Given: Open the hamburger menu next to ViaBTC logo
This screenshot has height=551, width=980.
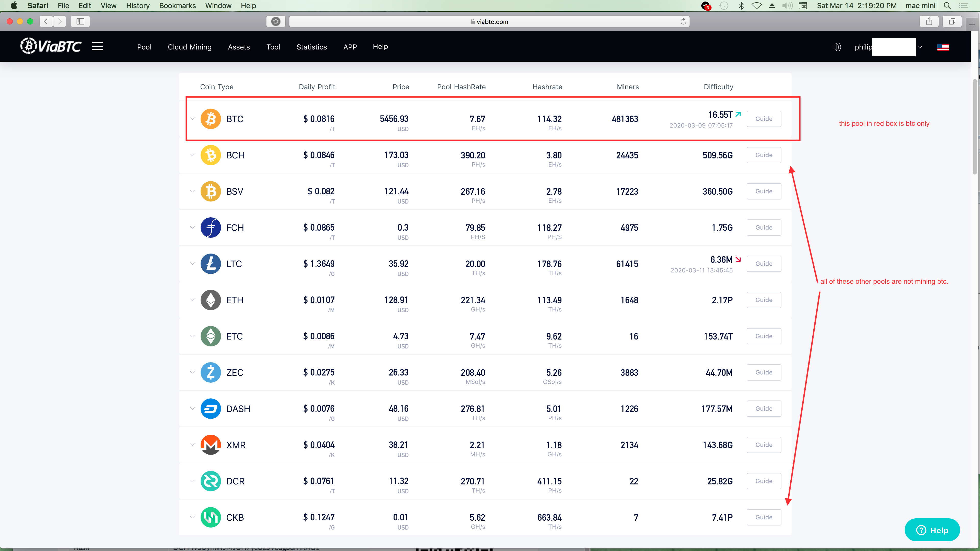Looking at the screenshot, I should 97,46.
